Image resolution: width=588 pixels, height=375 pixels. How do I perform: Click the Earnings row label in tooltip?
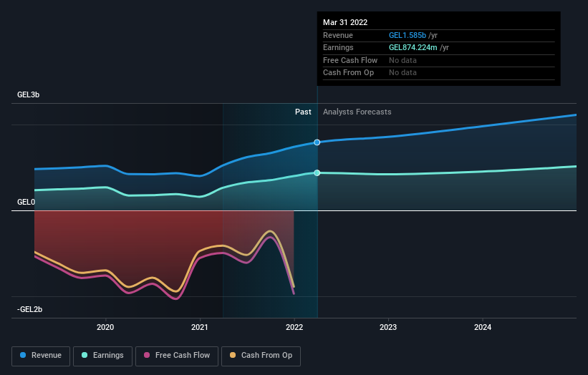[338, 47]
